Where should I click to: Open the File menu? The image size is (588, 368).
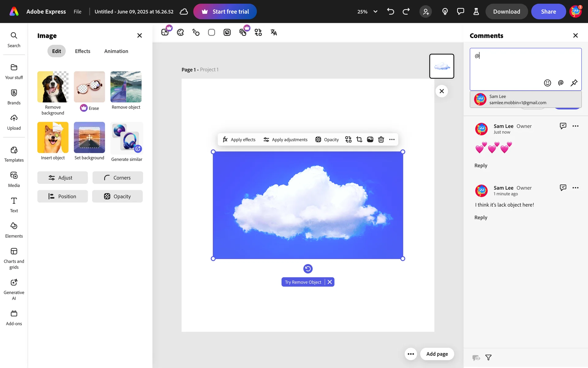[x=77, y=12]
